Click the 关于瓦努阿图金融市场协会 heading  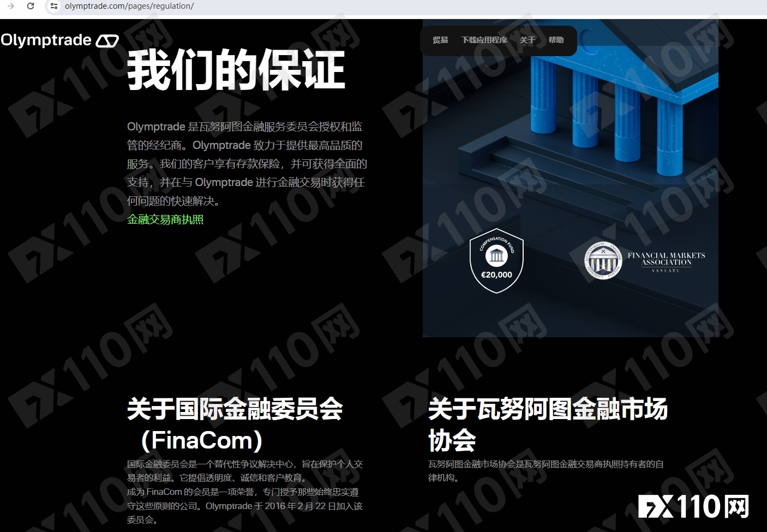[x=548, y=425]
